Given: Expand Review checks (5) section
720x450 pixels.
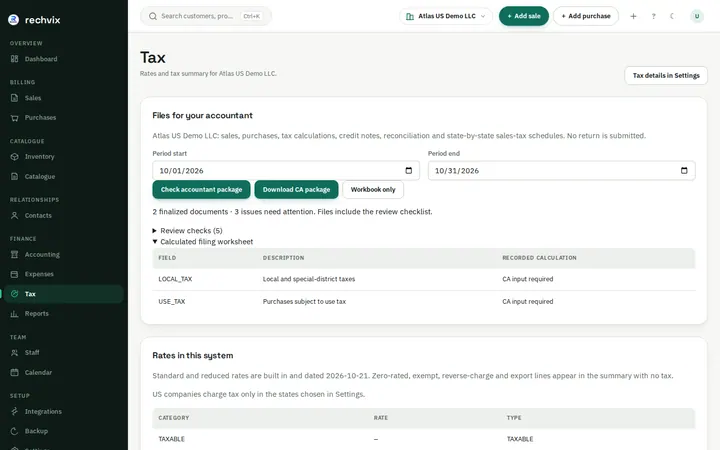Looking at the screenshot, I should pyautogui.click(x=187, y=231).
